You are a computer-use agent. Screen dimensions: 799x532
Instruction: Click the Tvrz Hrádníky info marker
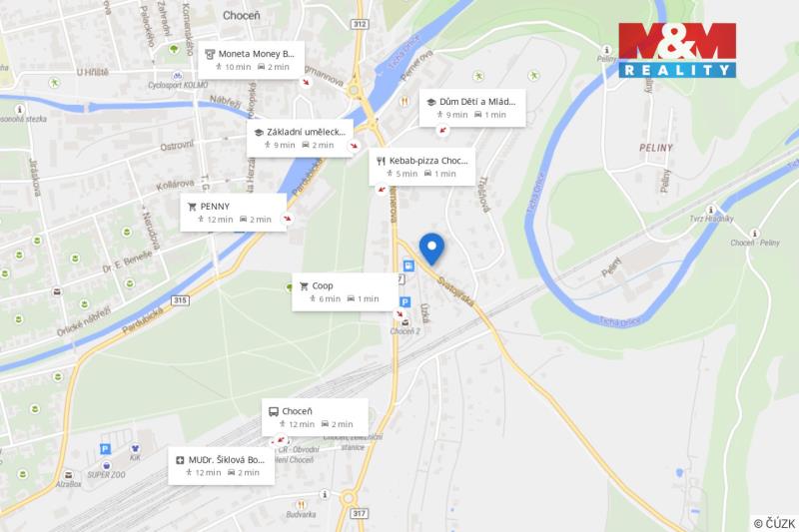tap(710, 210)
